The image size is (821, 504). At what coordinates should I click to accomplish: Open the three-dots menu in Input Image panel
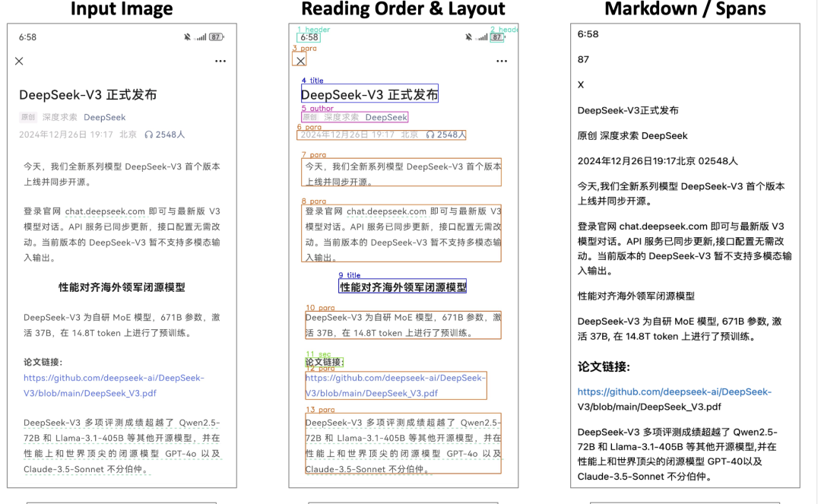220,62
